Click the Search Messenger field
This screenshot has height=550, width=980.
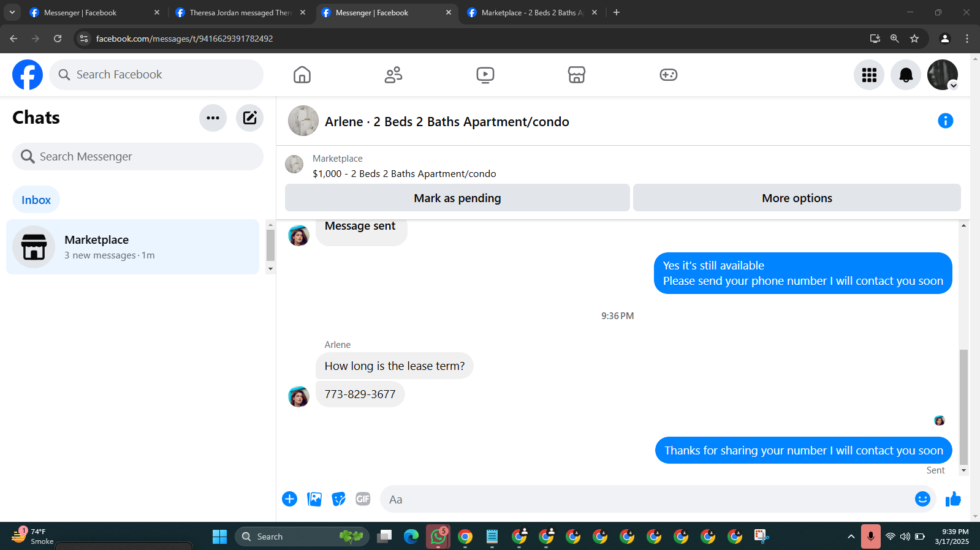[138, 157]
